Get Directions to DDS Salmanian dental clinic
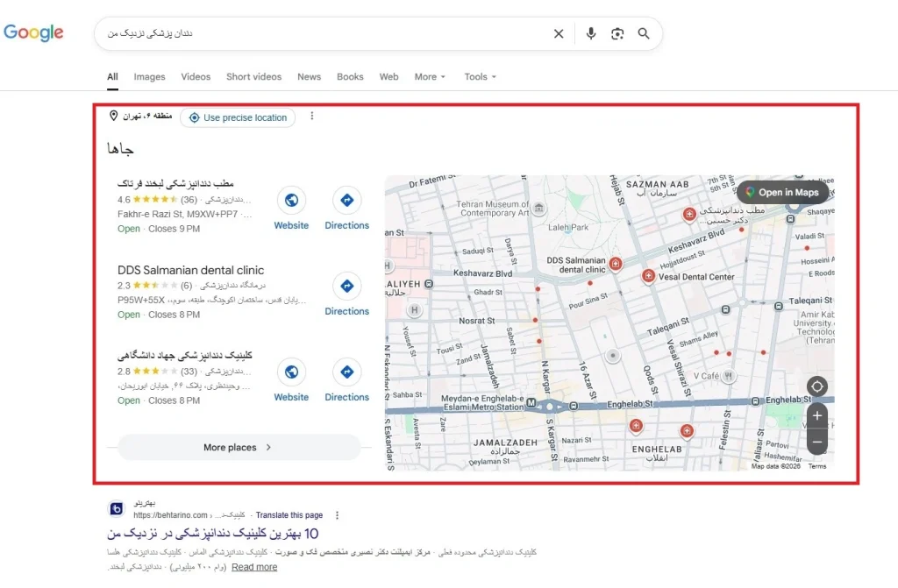 tap(346, 294)
